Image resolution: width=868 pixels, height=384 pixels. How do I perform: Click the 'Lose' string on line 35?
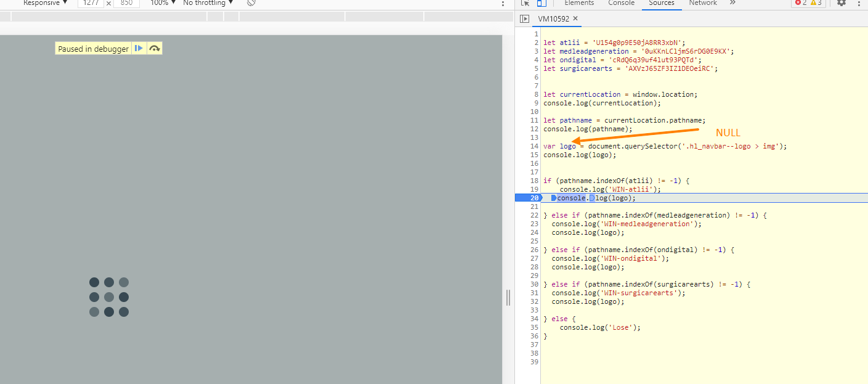point(622,327)
